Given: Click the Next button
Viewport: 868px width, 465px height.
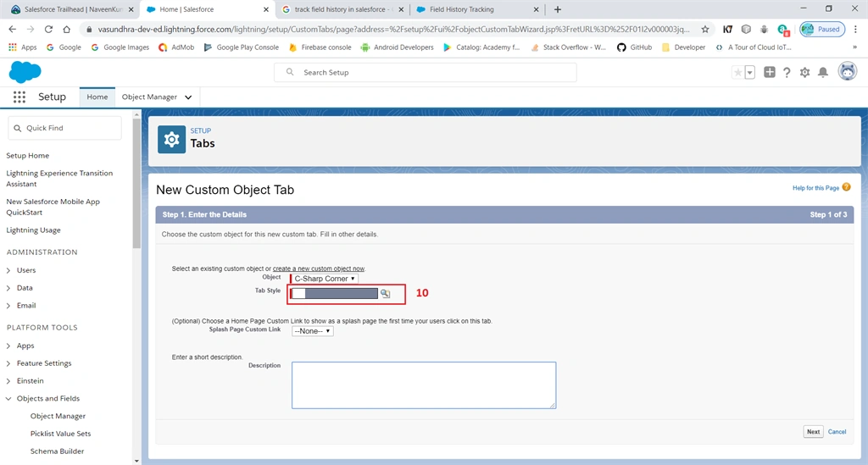Looking at the screenshot, I should tap(813, 432).
